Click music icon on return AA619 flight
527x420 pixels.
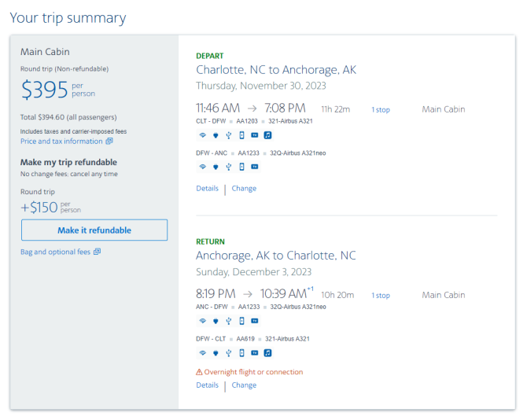pyautogui.click(x=267, y=353)
